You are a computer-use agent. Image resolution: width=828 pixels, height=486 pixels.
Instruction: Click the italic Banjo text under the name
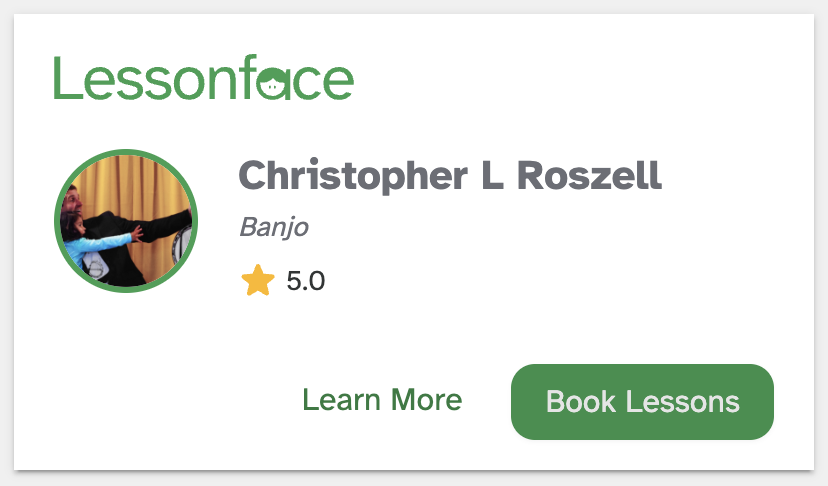click(274, 227)
